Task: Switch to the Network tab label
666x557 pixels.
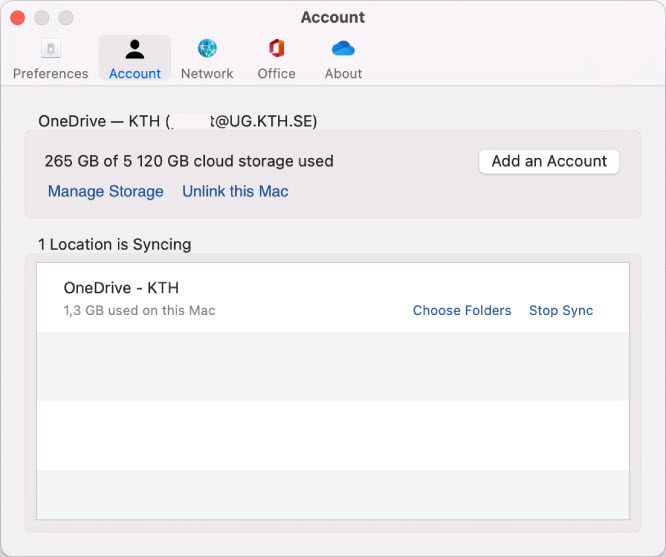Action: tap(207, 74)
